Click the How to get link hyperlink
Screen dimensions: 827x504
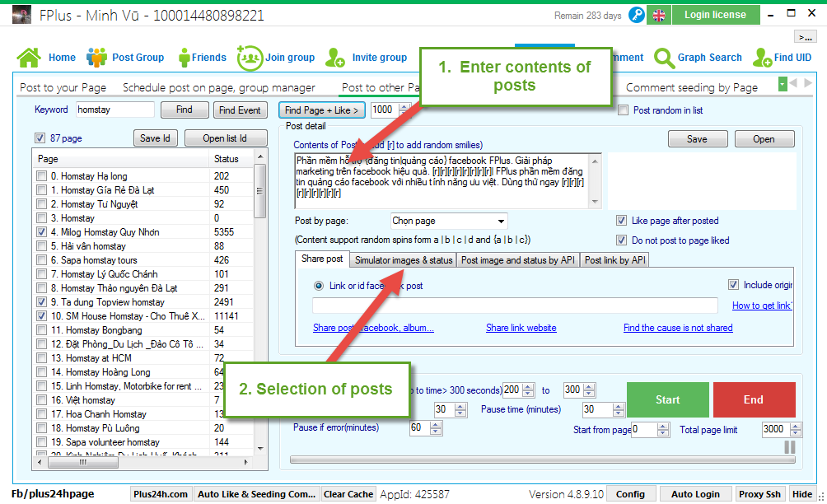[x=762, y=306]
